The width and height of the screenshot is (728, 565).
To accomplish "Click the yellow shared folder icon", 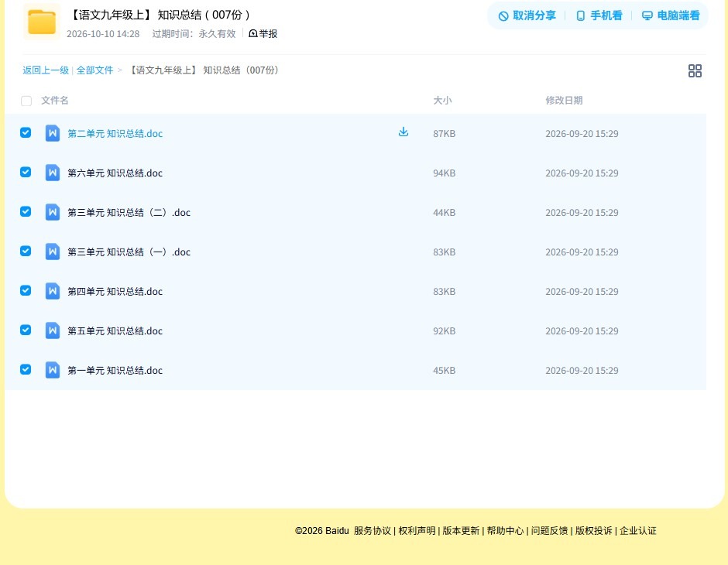I will coord(42,22).
